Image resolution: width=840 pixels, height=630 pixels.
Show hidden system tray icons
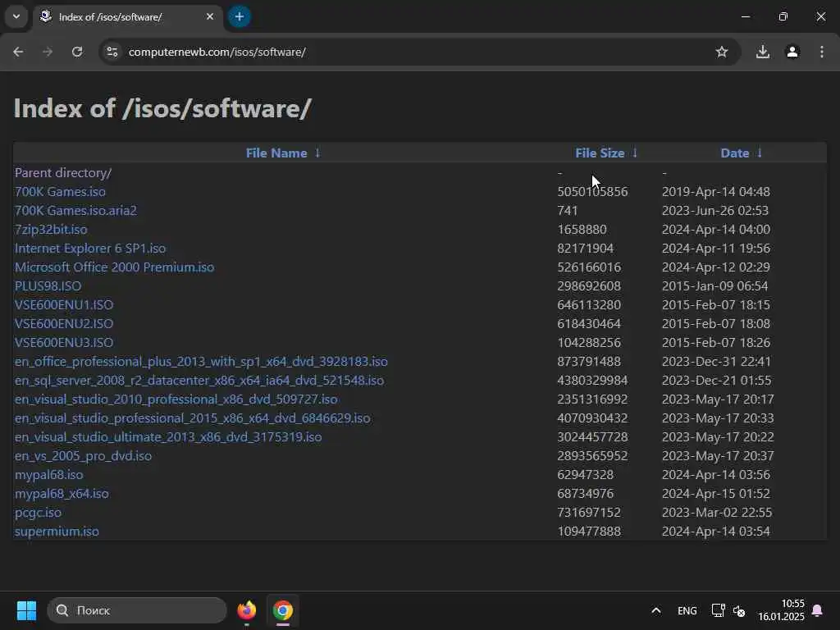656,610
